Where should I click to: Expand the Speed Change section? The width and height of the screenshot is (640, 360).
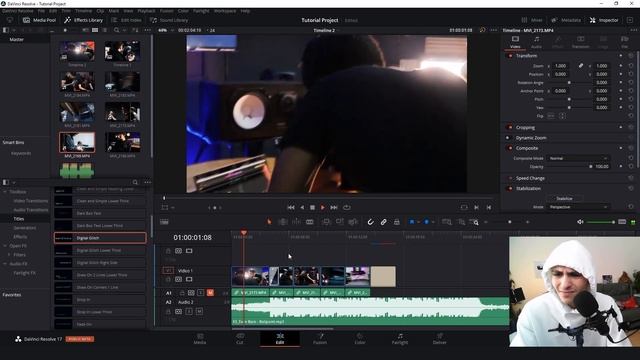(530, 178)
